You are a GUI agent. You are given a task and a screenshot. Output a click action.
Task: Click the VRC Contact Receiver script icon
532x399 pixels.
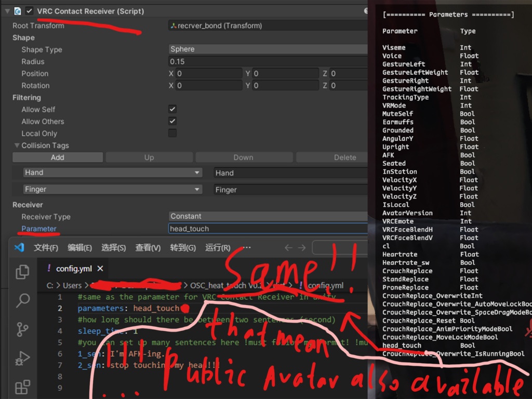(x=18, y=10)
